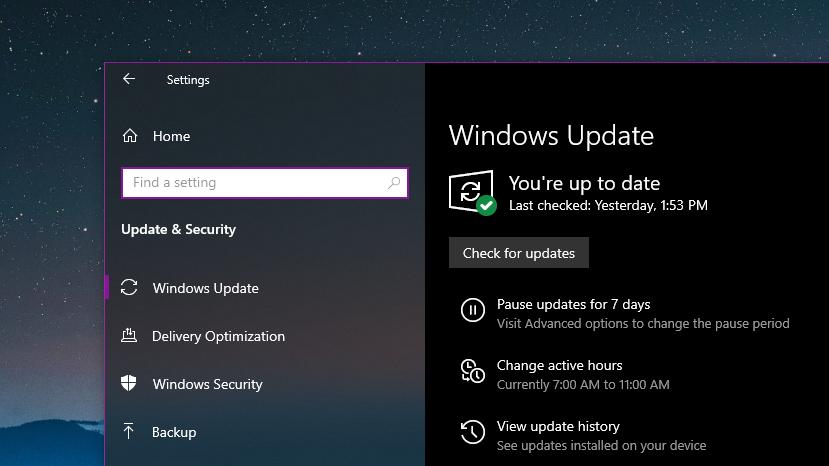
Task: Click Last checked: Yesterday, 1:53 PM text
Action: click(x=608, y=205)
